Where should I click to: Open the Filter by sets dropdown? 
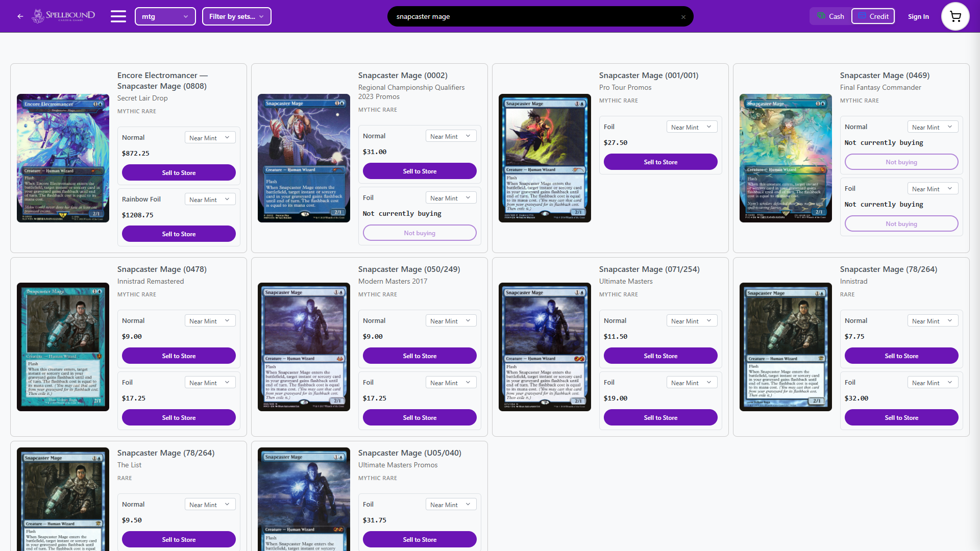(236, 16)
